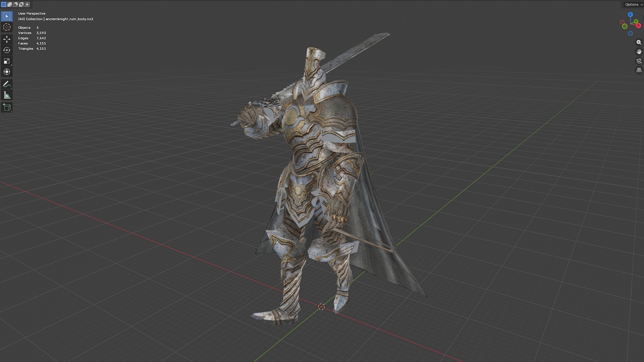Activate the Rotate tool
644x362 pixels.
tap(7, 50)
